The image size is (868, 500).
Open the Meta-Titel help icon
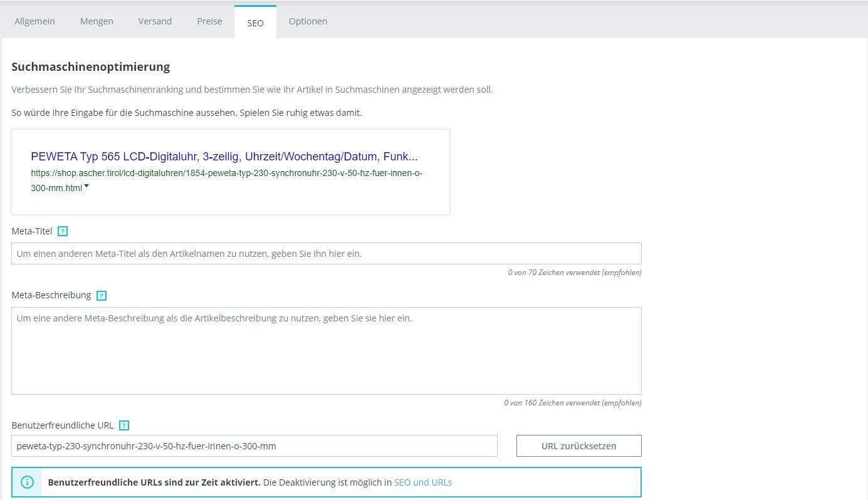pos(63,231)
